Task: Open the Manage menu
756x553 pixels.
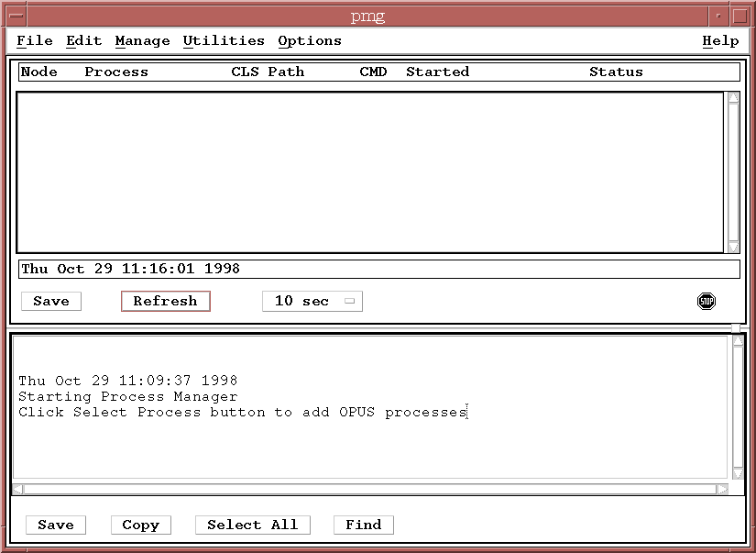Action: (x=142, y=41)
